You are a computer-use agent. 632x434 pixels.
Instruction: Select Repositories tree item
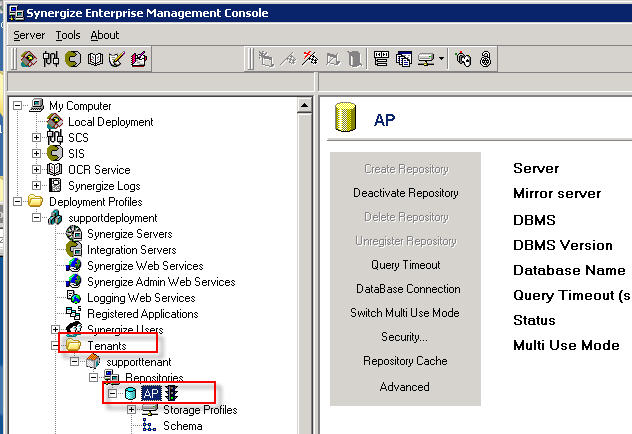click(x=154, y=377)
